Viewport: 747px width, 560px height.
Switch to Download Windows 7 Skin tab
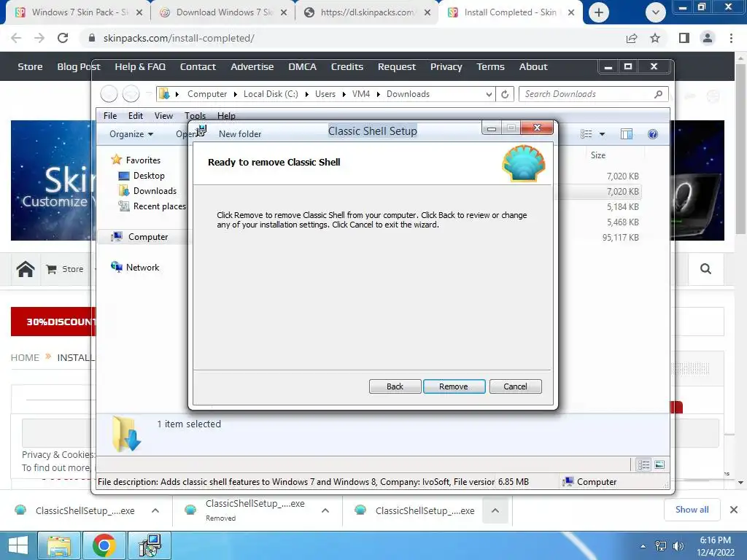tap(223, 12)
